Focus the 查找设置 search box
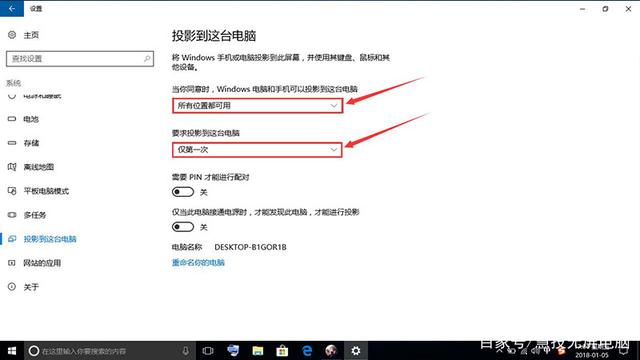Image resolution: width=640 pixels, height=360 pixels. 80,59
